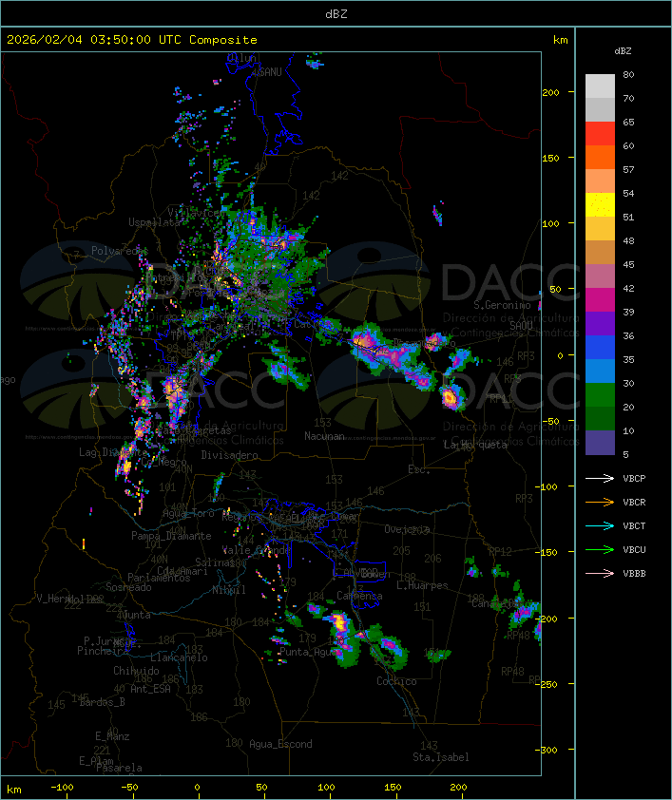Pick the magenta 39-42 dBZ legend swatch
Screen dimensions: 672x800
point(600,300)
